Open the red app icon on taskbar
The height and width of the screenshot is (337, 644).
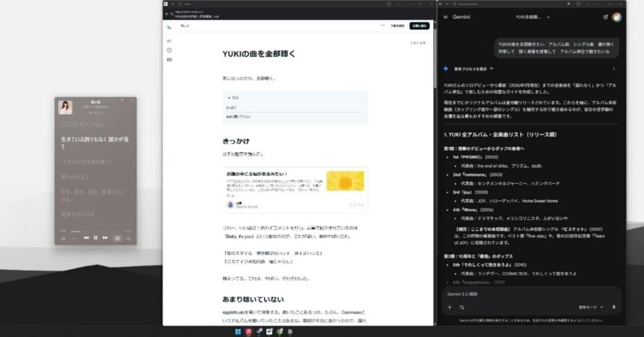(x=249, y=332)
